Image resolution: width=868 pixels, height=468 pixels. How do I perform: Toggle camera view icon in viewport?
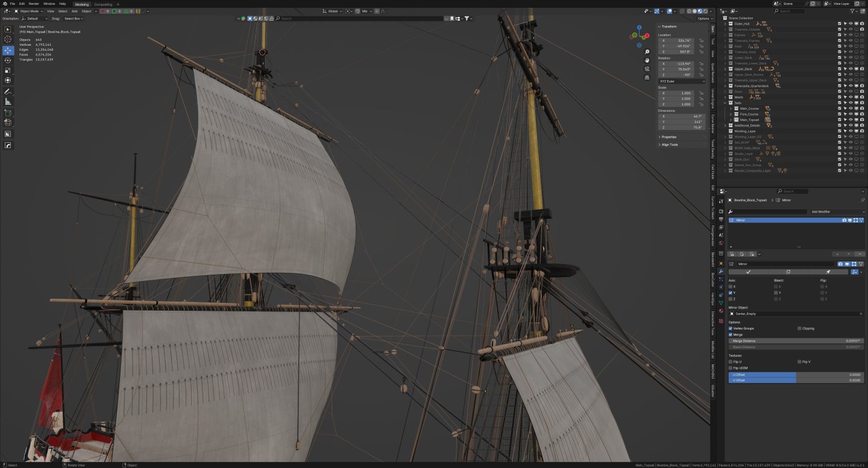(x=647, y=69)
